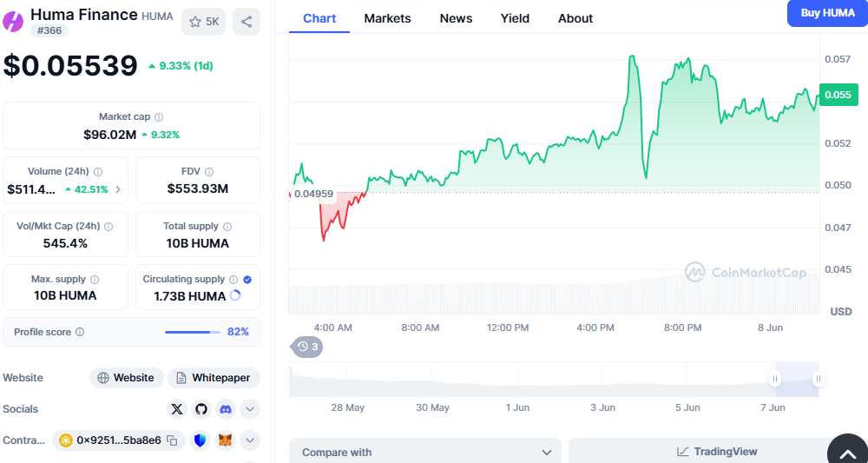Image resolution: width=868 pixels, height=463 pixels.
Task: Open the Discord social link
Action: click(226, 409)
